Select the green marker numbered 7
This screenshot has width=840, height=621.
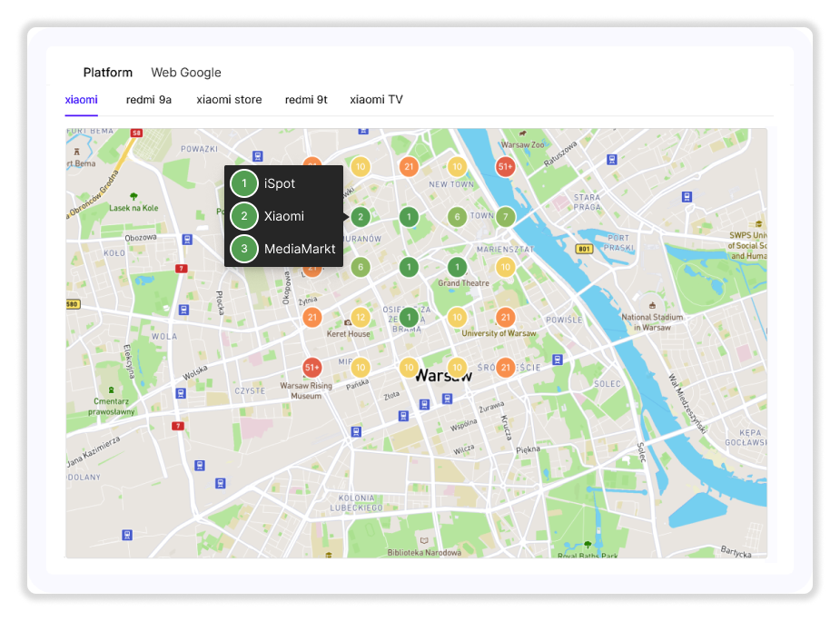click(x=505, y=217)
